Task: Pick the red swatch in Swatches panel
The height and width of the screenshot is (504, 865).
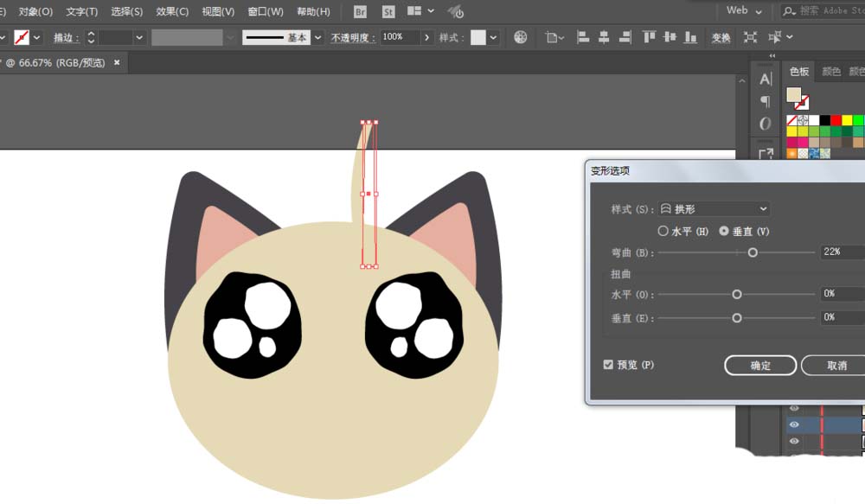Action: 836,120
